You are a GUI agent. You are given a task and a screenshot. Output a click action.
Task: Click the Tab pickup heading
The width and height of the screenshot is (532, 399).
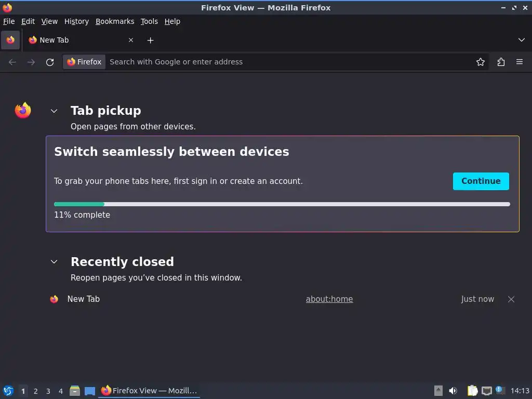[x=106, y=111]
